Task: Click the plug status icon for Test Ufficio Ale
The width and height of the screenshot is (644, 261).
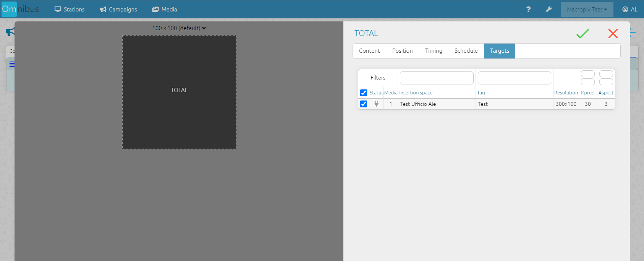Action: coord(376,104)
